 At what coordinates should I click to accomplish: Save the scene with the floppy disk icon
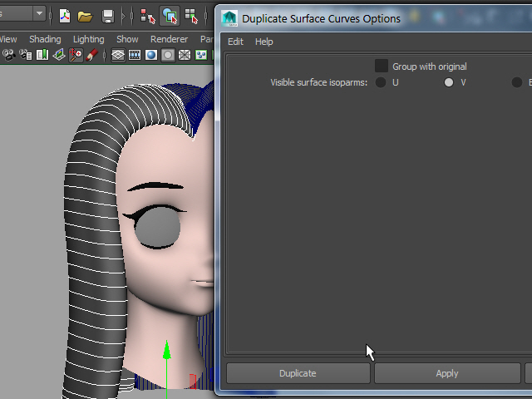point(107,15)
